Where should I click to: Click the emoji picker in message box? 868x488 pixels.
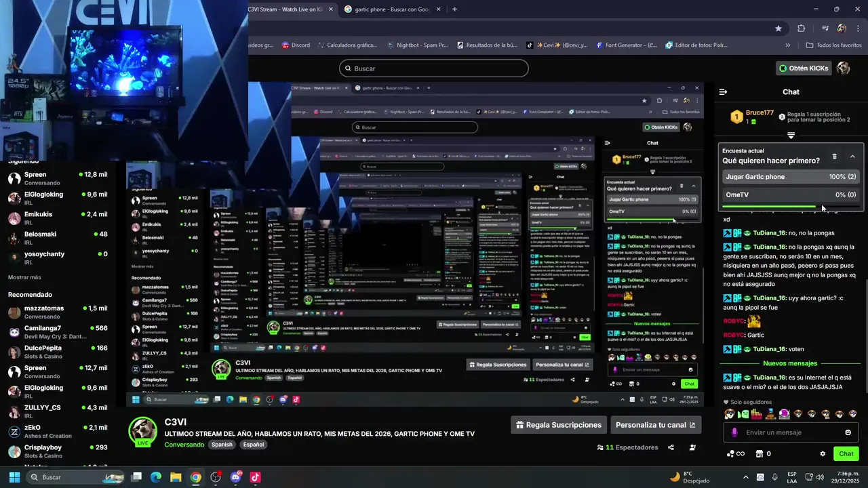pyautogui.click(x=848, y=432)
